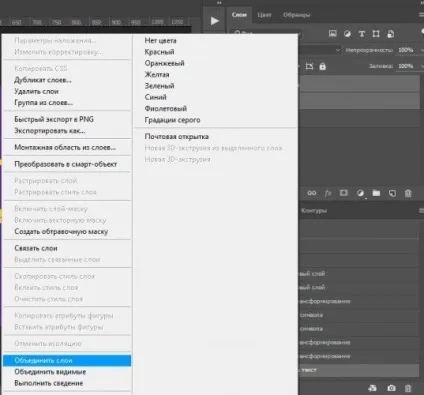Choose Объединить видимые

click(x=50, y=372)
